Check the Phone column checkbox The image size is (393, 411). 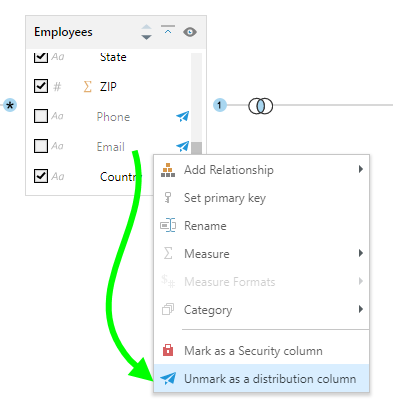(41, 116)
